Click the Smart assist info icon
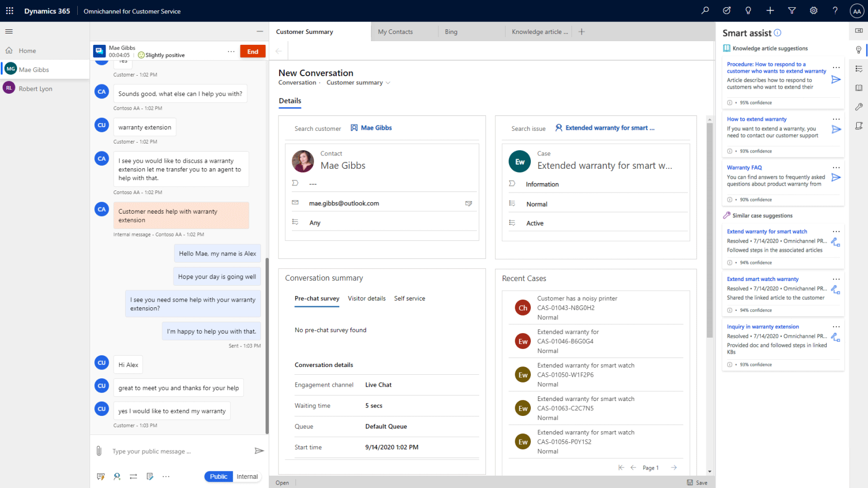 777,33
